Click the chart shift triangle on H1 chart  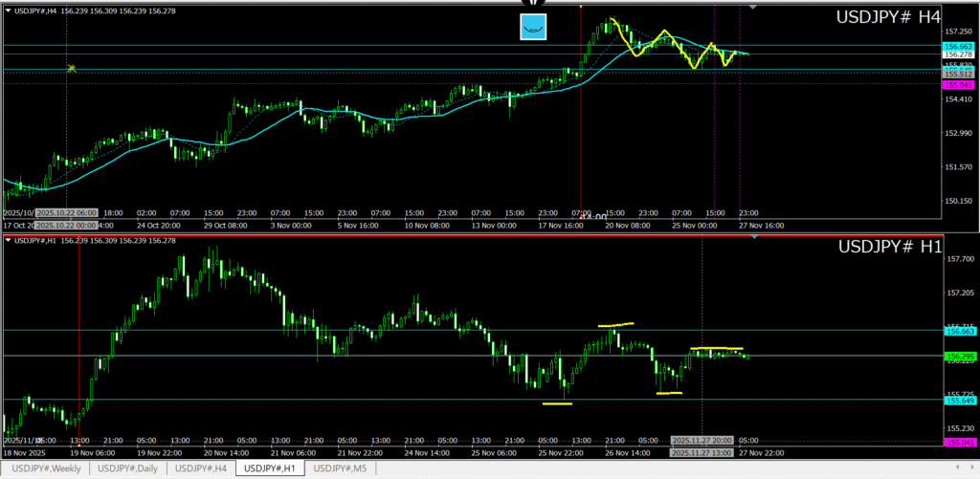click(x=753, y=236)
